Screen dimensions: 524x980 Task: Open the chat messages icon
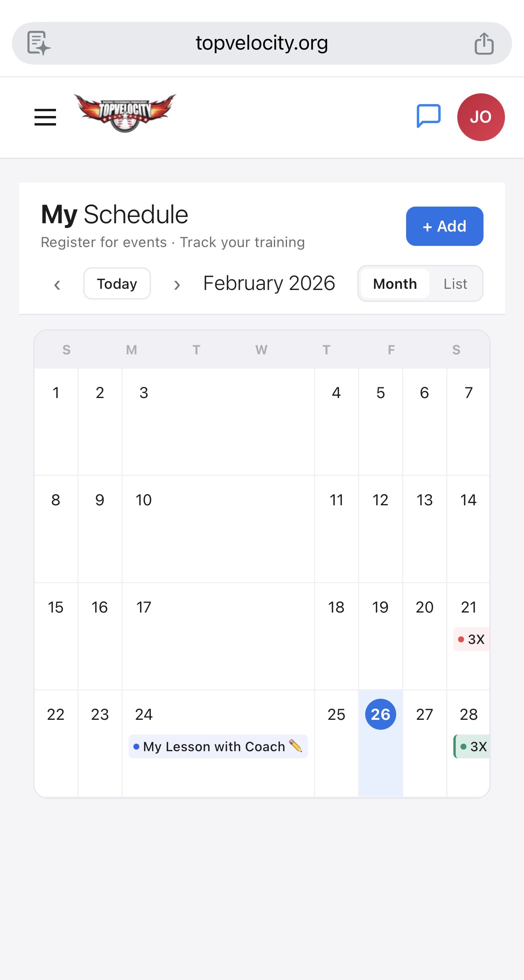pyautogui.click(x=428, y=116)
